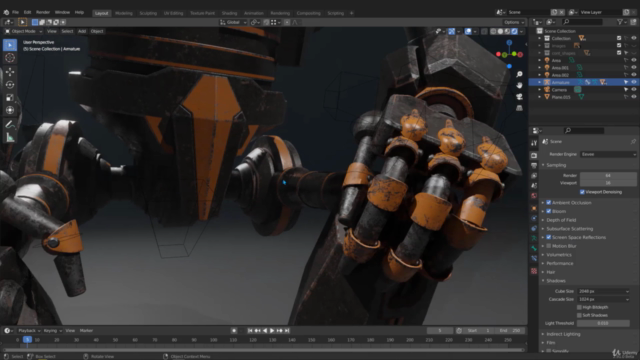Select the Move tool in left toolbar
The width and height of the screenshot is (640, 360).
click(x=10, y=72)
